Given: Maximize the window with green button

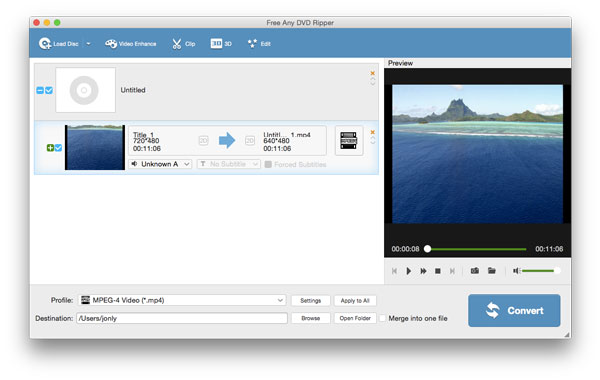Looking at the screenshot, I should point(57,23).
